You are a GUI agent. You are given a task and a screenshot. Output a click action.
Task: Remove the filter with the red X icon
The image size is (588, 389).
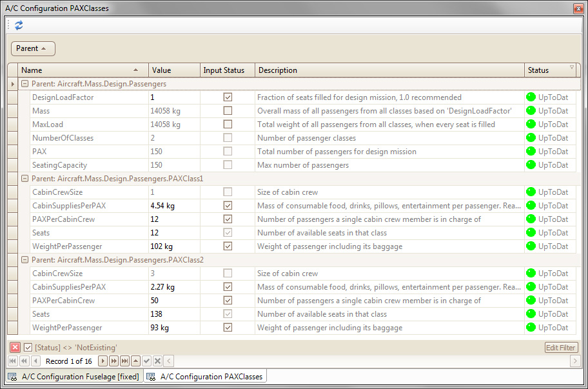pyautogui.click(x=15, y=347)
